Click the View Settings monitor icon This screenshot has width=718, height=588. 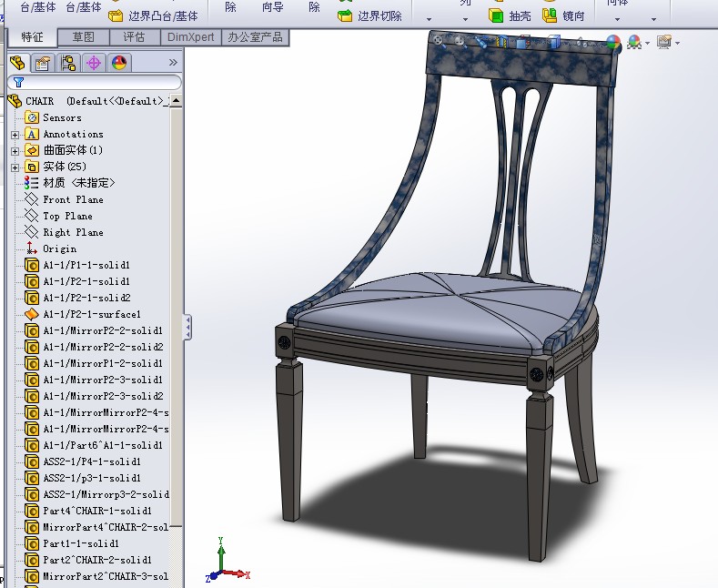pyautogui.click(x=664, y=43)
